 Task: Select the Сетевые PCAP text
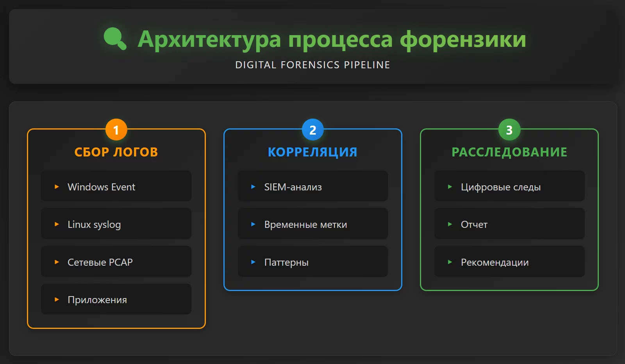point(100,262)
